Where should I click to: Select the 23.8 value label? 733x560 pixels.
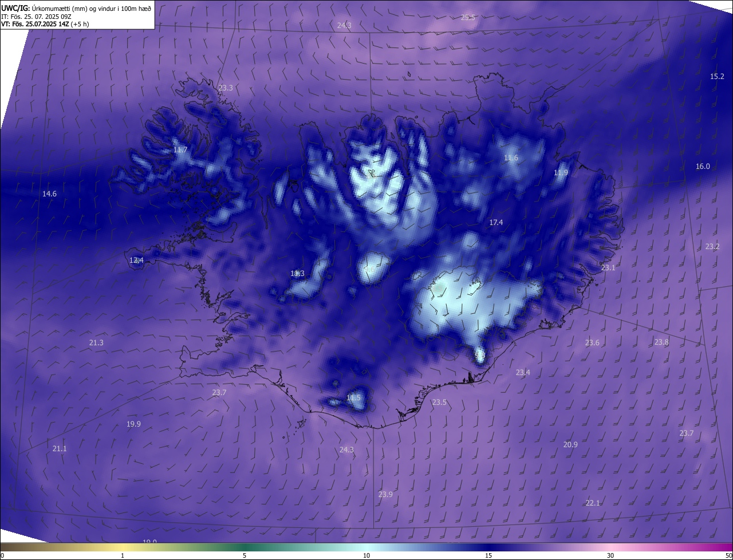pyautogui.click(x=661, y=342)
